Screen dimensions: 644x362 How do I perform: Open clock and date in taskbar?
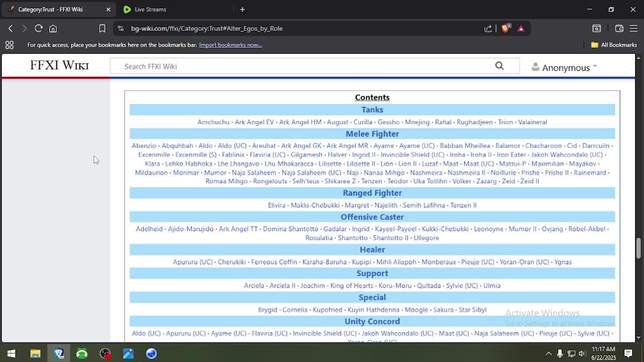click(603, 353)
